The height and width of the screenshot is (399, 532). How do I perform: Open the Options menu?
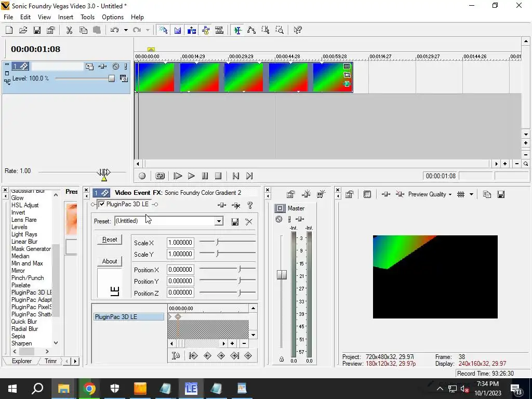pyautogui.click(x=113, y=17)
